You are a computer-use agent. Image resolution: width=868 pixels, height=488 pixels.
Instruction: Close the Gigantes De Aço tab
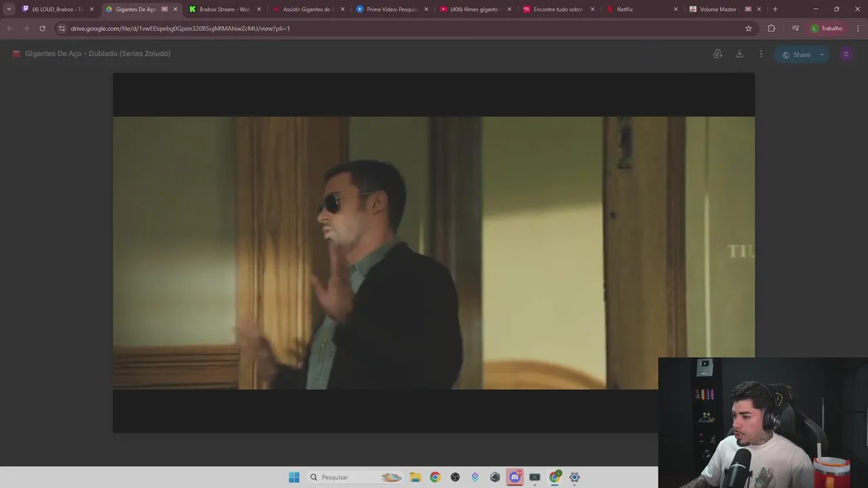175,9
